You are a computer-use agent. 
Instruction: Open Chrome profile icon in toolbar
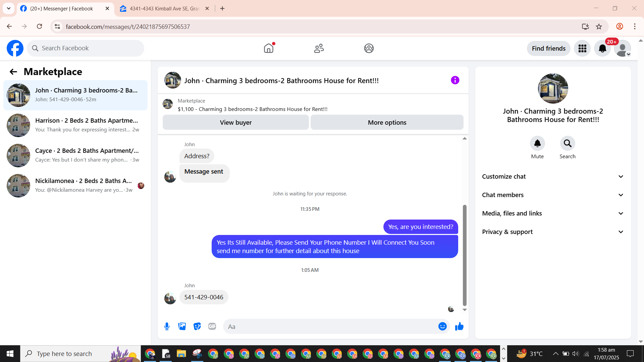[x=620, y=26]
